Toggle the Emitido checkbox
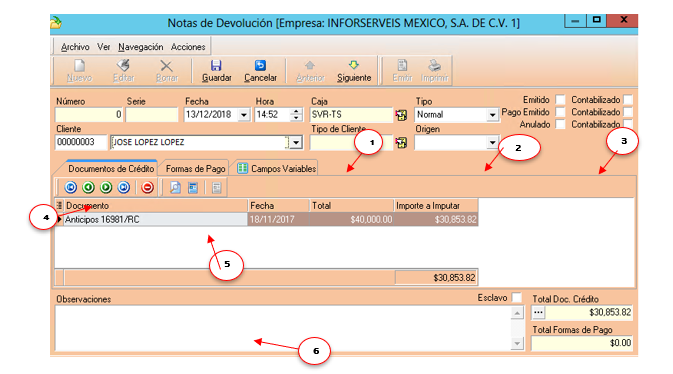 click(560, 100)
